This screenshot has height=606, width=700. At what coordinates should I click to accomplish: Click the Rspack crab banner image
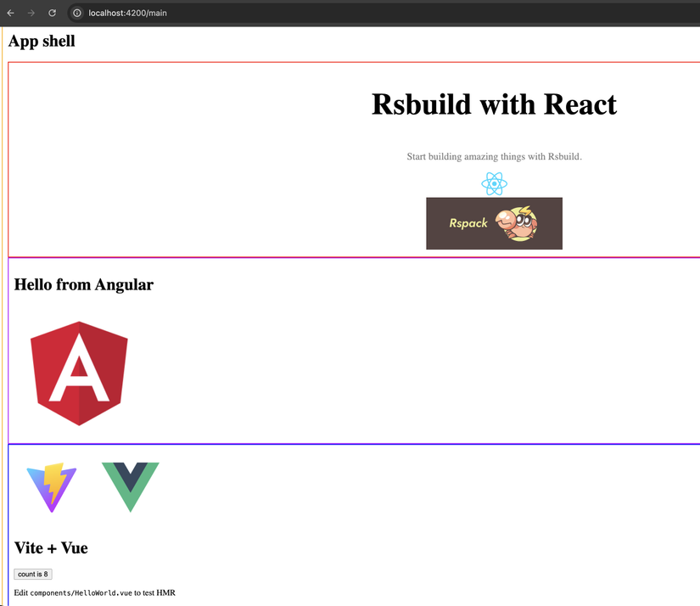494,223
